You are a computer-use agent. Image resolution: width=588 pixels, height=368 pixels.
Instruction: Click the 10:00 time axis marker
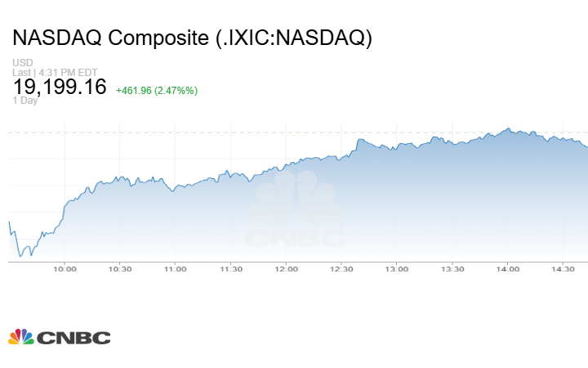click(65, 268)
